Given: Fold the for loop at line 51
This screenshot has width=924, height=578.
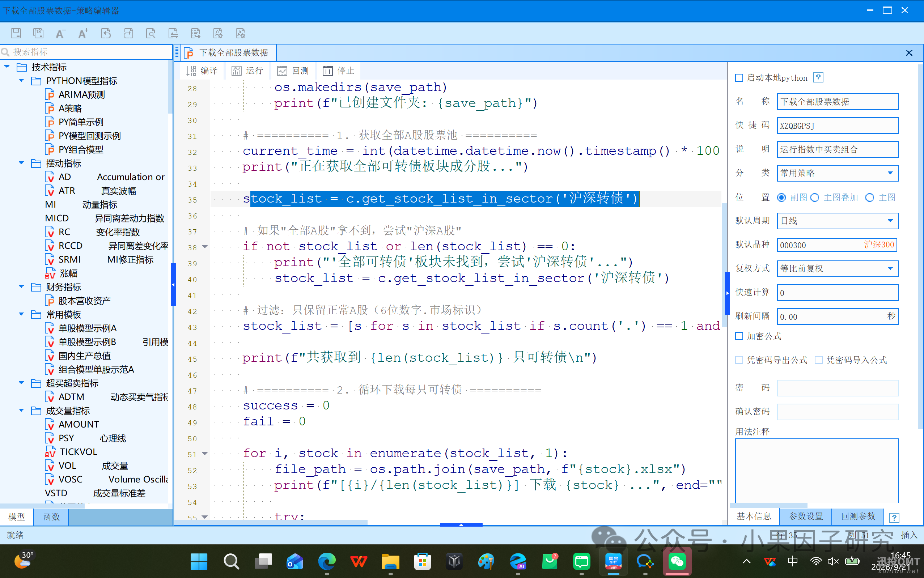Looking at the screenshot, I should pos(205,454).
